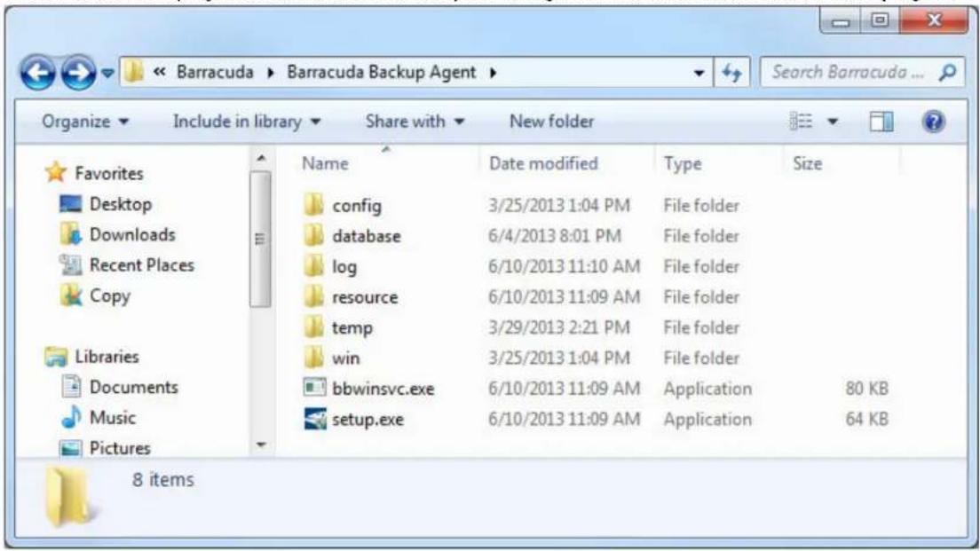Click the Copy folder icon
The width and height of the screenshot is (980, 551).
pyautogui.click(x=71, y=295)
